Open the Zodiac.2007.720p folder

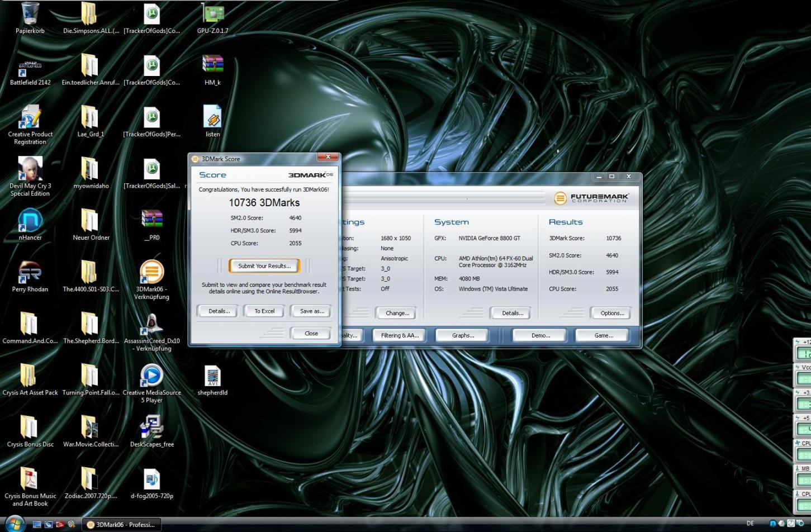(x=91, y=483)
